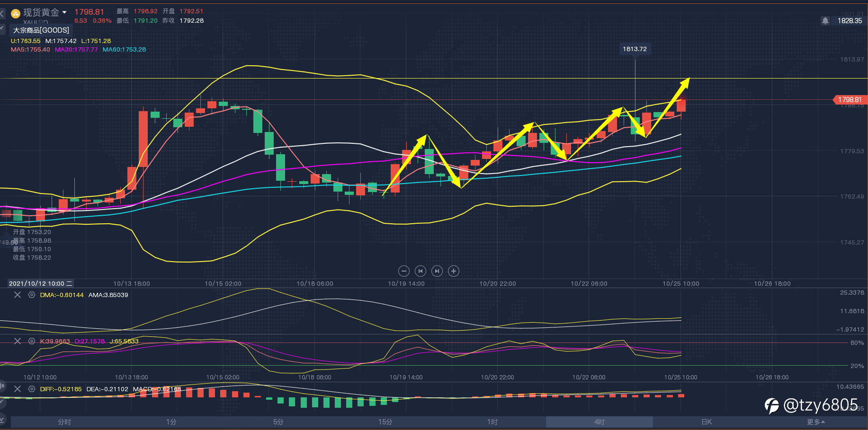Viewport: 868px width, 430px height.
Task: Close the MACD indicator panel
Action: pyautogui.click(x=18, y=389)
